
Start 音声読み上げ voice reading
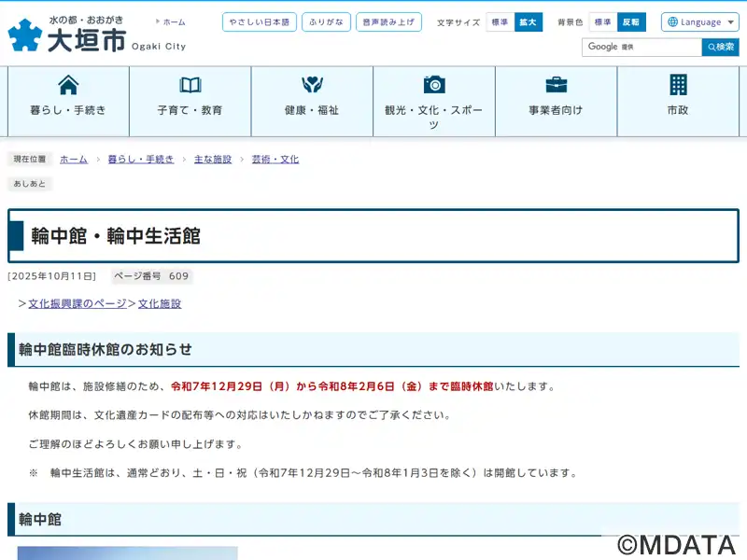tap(388, 22)
